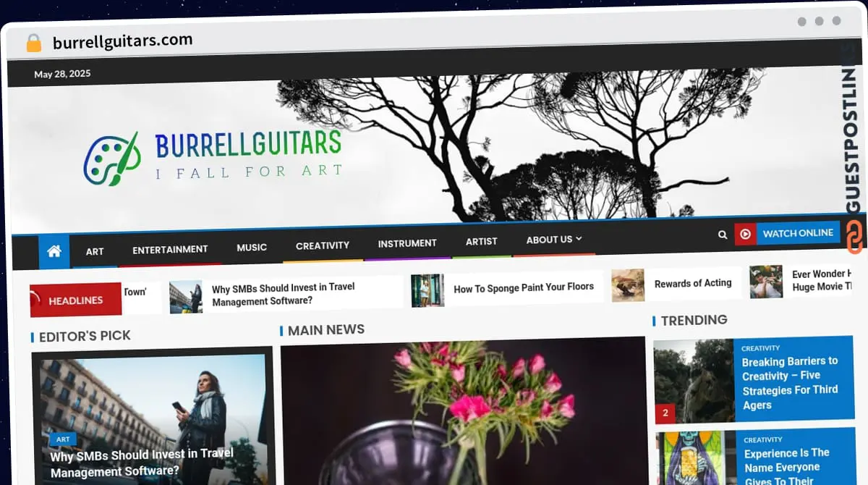Click thumbnail beside Rewards of Acting headline
Viewport: 868px width, 485px height.
point(628,285)
